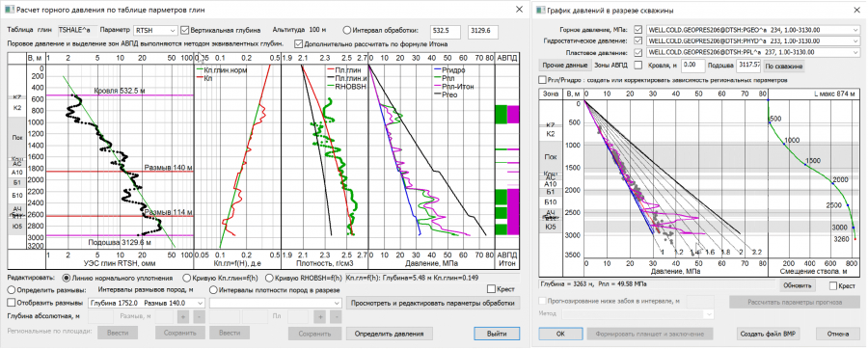Viewport: 868px width, 349px height.
Task: Click the Кп.глин.норм legend entry
Action: 222,70
